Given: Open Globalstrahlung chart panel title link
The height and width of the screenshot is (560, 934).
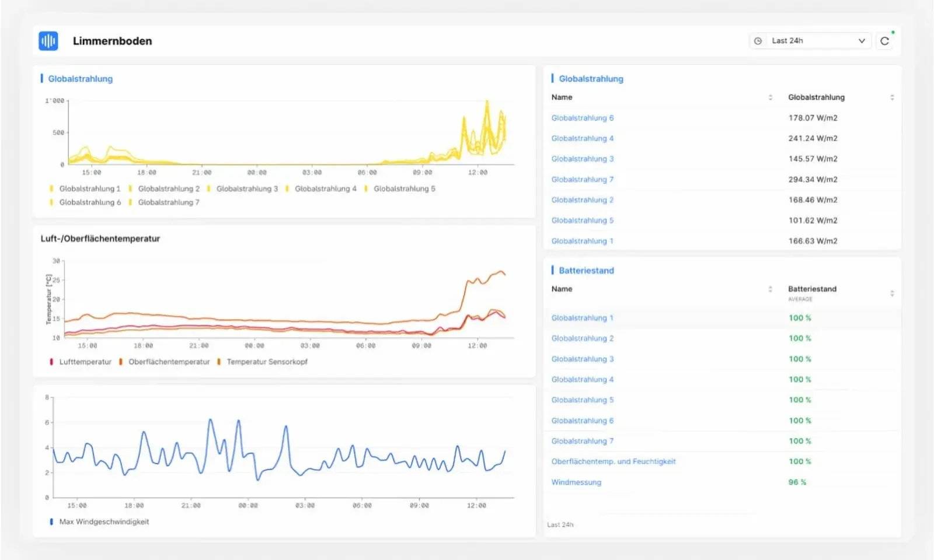Looking at the screenshot, I should (x=80, y=79).
